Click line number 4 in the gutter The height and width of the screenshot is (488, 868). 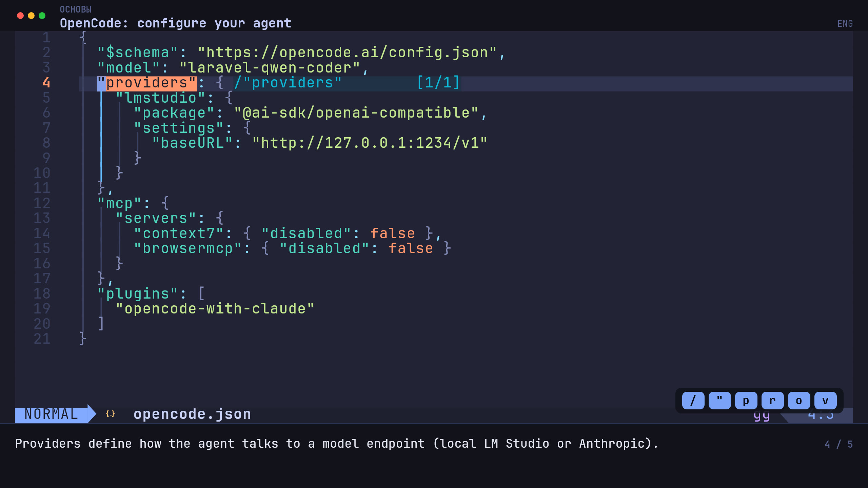coord(46,83)
